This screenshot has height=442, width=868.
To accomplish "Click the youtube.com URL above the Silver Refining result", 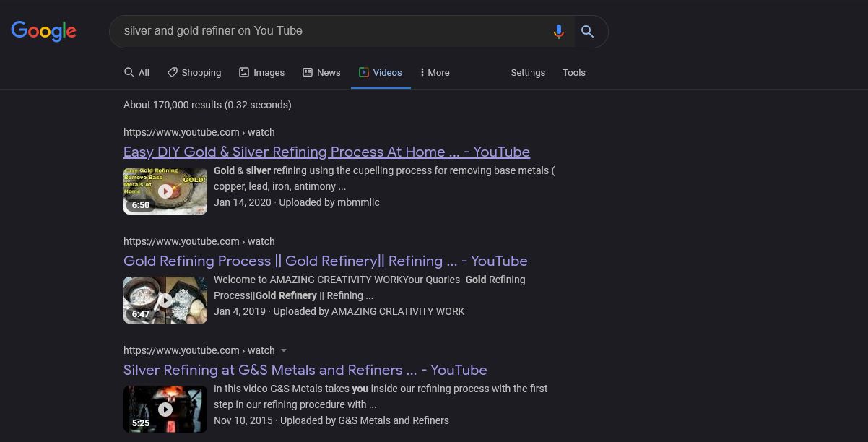I will tap(199, 350).
